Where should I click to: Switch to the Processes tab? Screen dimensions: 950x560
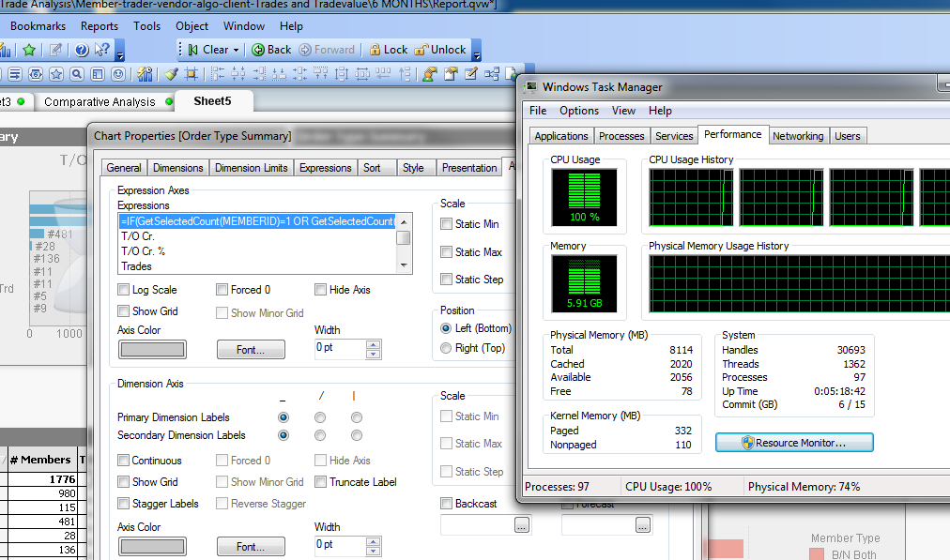pos(621,136)
